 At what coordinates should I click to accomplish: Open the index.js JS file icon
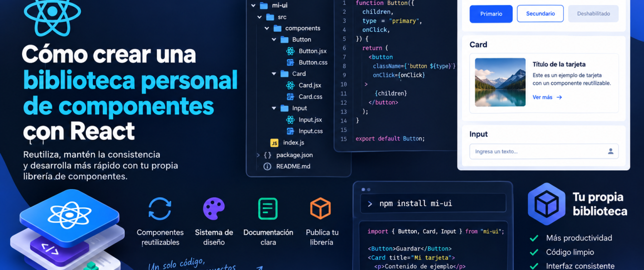[x=274, y=143]
